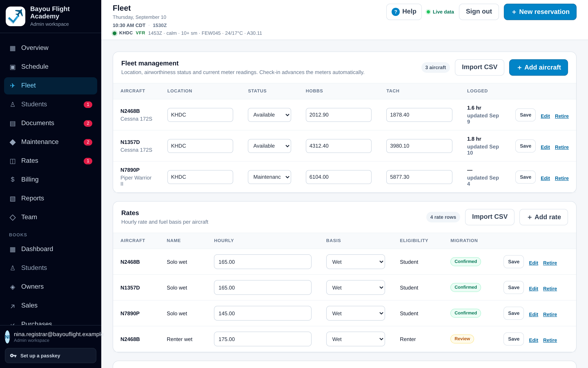Click the Help question mark icon

pyautogui.click(x=395, y=12)
